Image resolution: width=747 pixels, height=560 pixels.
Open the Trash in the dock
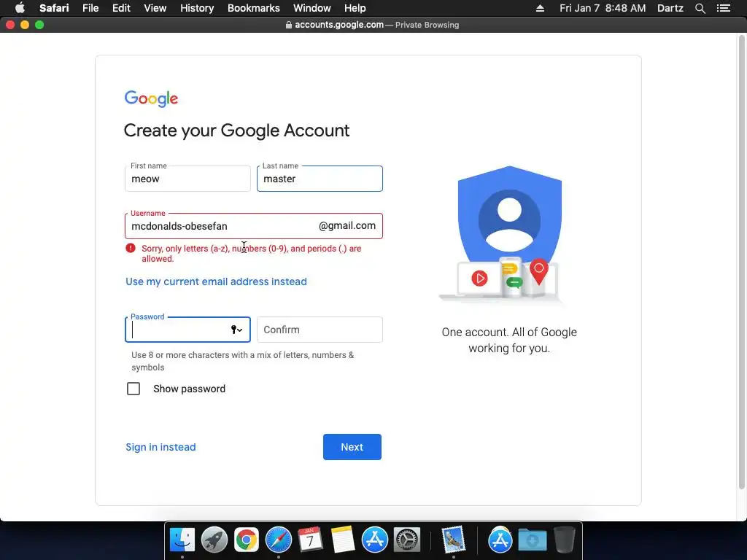(564, 540)
